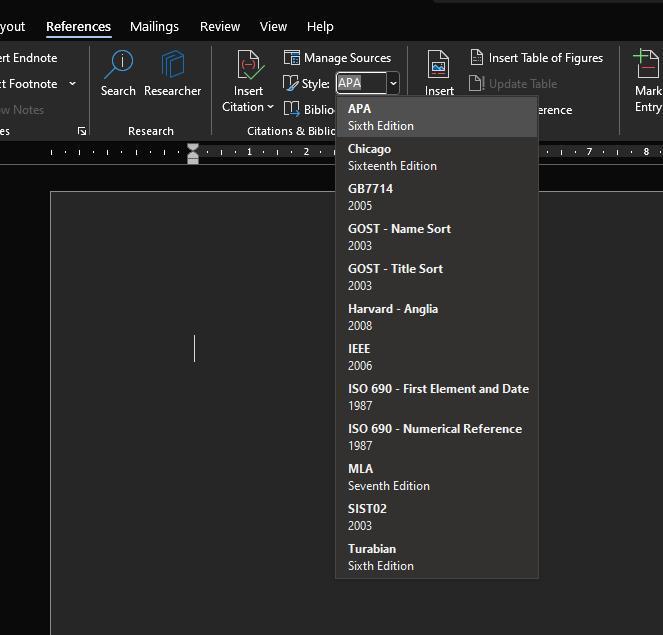663x635 pixels.
Task: Open the Search research tool
Action: [x=118, y=73]
